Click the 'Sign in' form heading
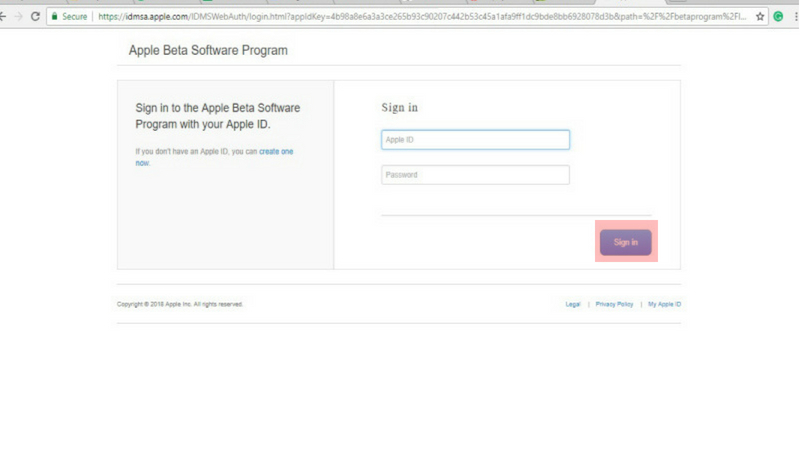This screenshot has height=450, width=800. coord(399,108)
